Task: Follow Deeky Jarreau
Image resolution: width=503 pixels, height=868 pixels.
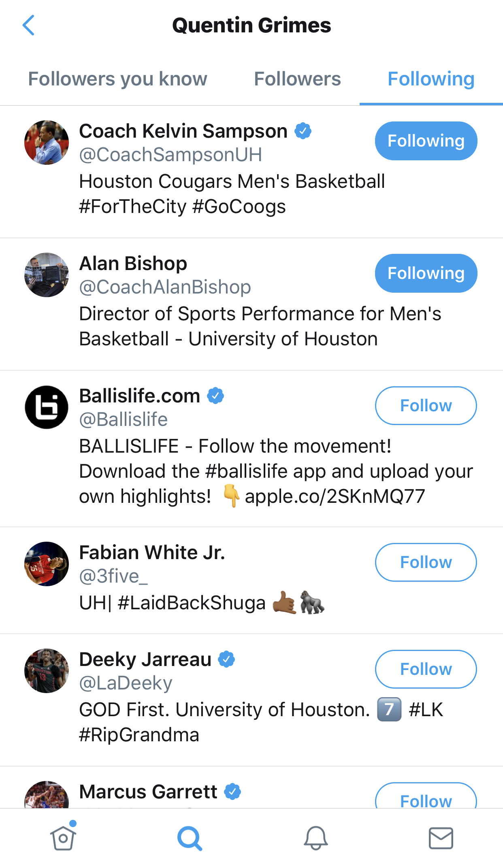Action: [x=426, y=669]
